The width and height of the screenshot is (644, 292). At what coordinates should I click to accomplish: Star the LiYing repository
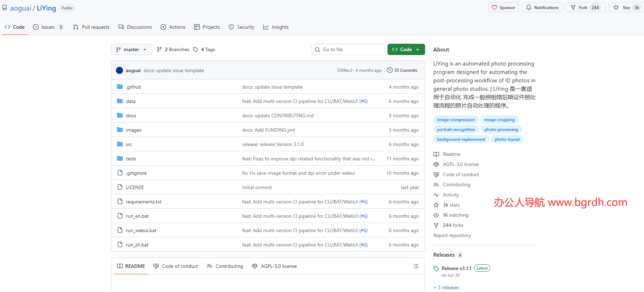[626, 7]
